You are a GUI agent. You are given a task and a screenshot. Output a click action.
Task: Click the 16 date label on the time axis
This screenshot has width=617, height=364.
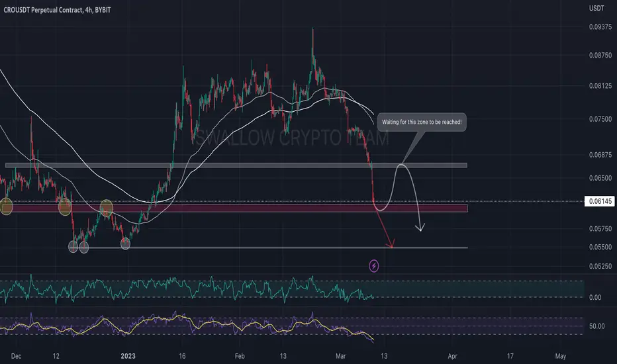point(182,356)
